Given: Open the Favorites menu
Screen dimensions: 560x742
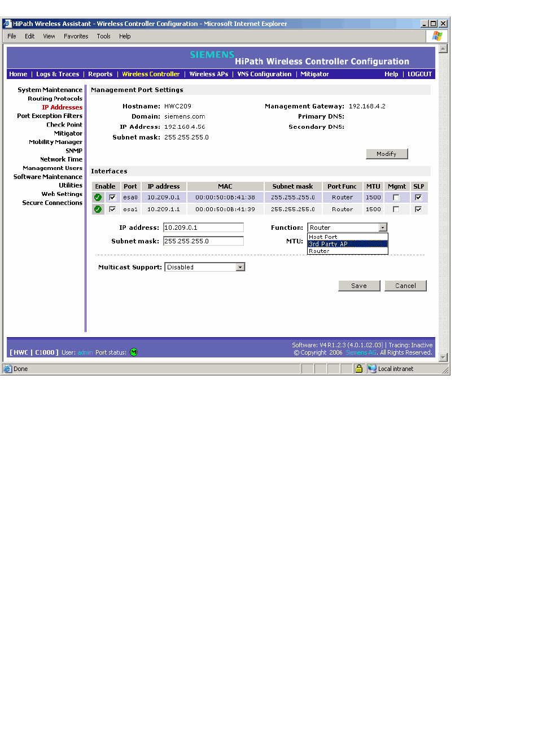Looking at the screenshot, I should [x=76, y=36].
